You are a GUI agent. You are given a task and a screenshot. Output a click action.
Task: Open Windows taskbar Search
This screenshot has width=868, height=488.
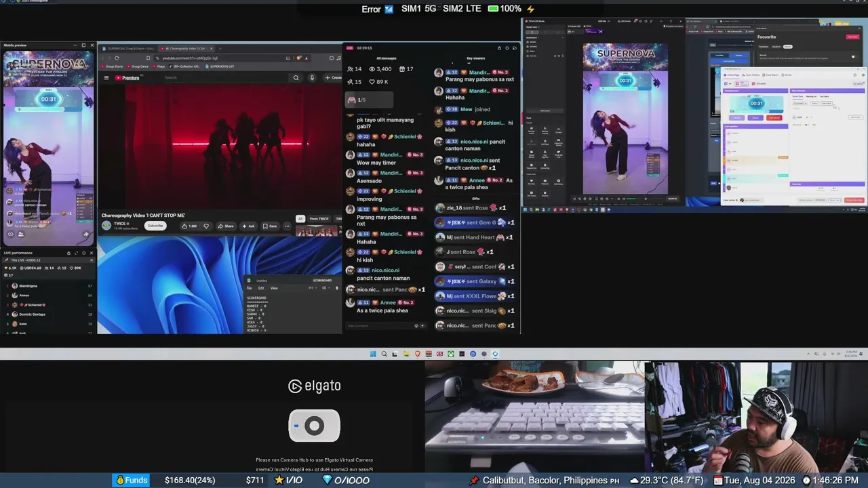(384, 354)
